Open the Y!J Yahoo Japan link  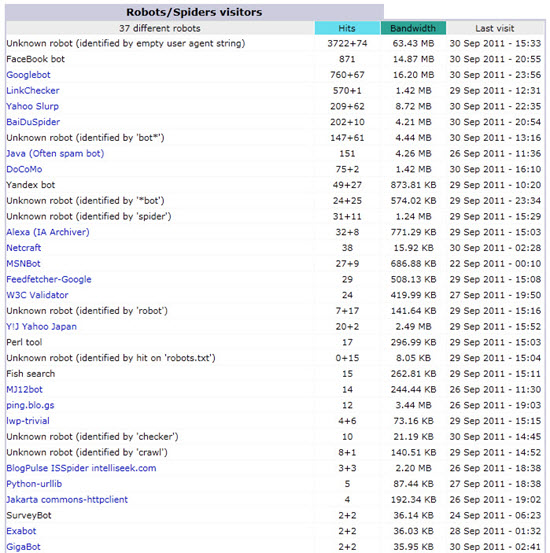[41, 327]
